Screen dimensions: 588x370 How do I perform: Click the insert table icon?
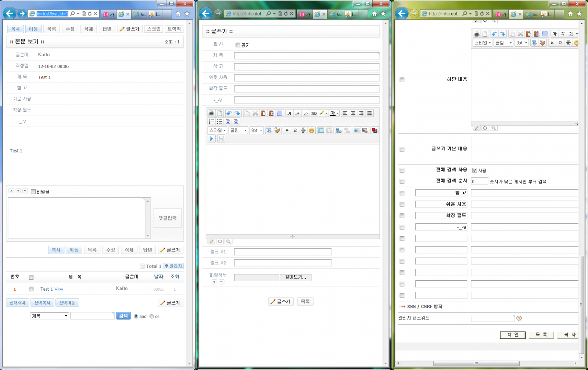tap(321, 130)
